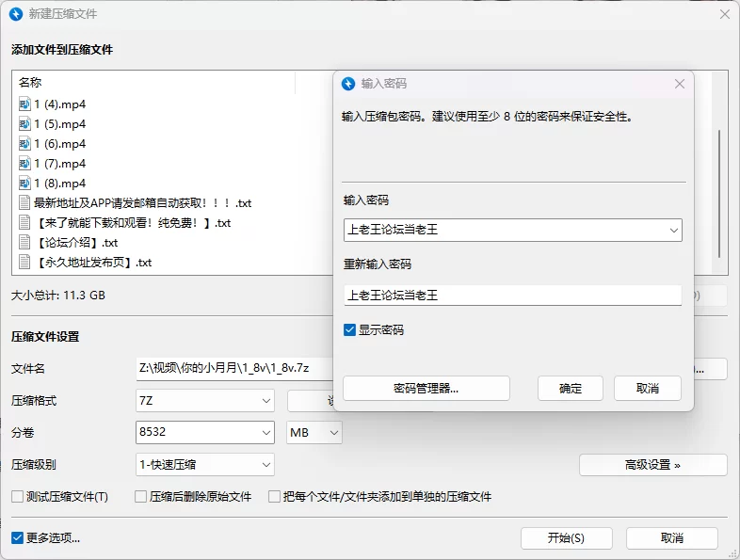
Task: Click the video icon for 1 (8).mp4
Action: click(x=24, y=184)
